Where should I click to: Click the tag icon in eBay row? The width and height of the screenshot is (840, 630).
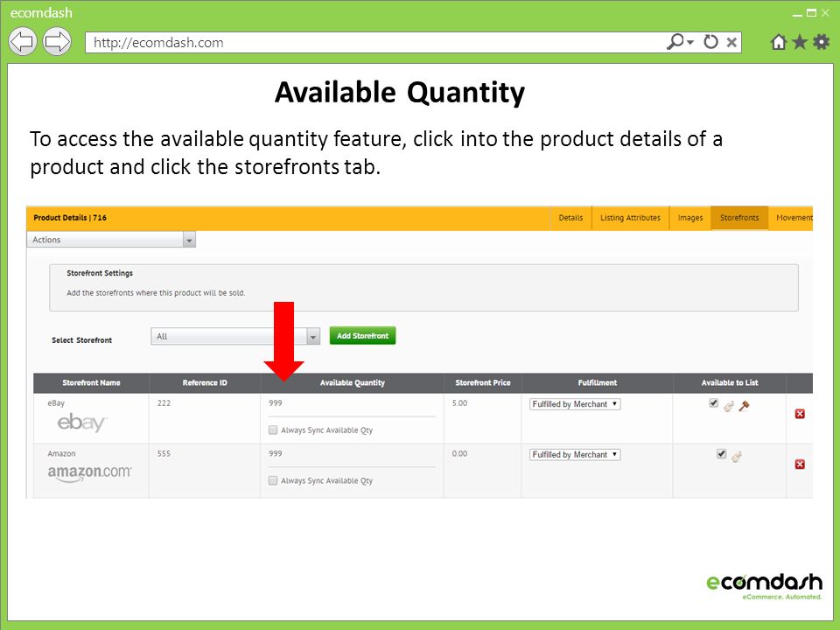tap(729, 407)
